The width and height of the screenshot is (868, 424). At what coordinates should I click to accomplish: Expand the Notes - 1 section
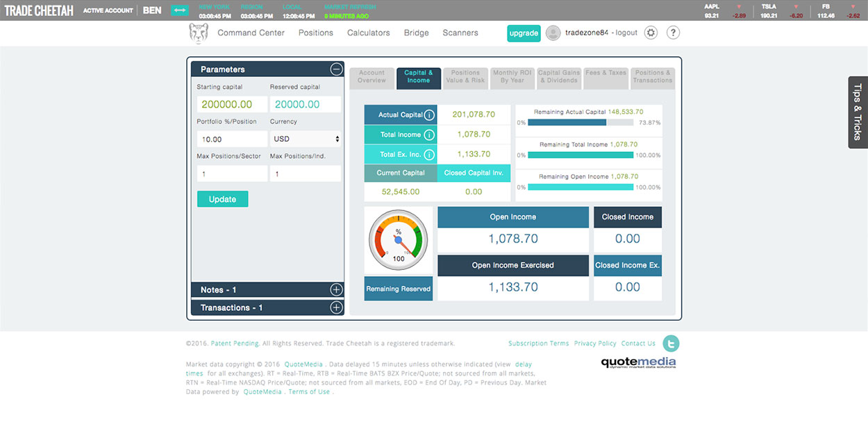(336, 290)
